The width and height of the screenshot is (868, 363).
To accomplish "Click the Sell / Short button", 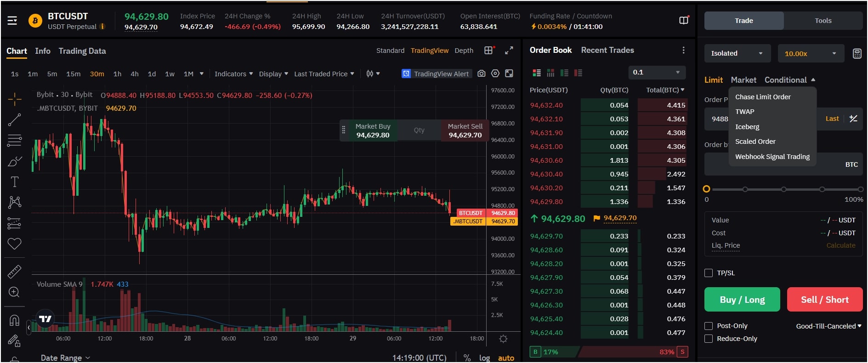I will pos(825,300).
